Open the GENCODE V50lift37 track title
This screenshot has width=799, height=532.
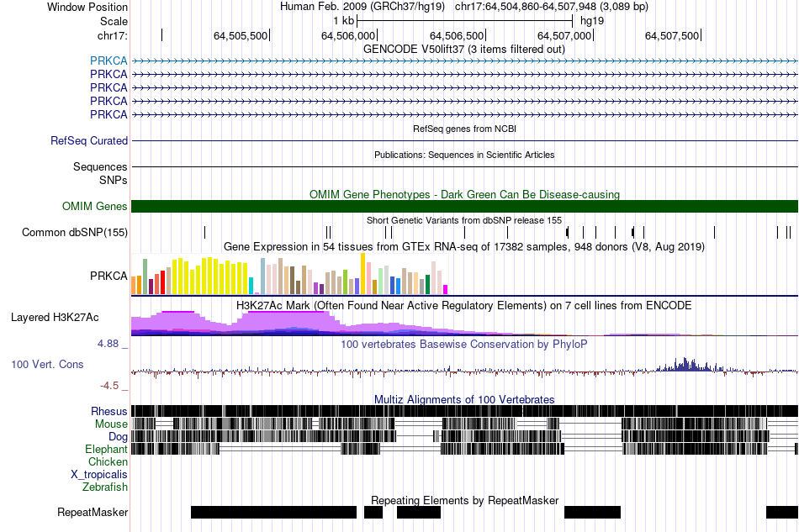[464, 50]
